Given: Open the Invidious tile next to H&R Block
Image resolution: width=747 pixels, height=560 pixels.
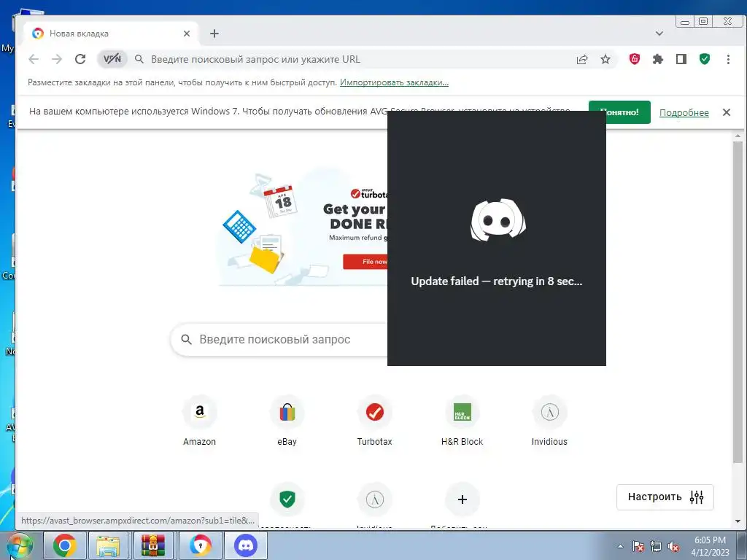Looking at the screenshot, I should [x=549, y=421].
